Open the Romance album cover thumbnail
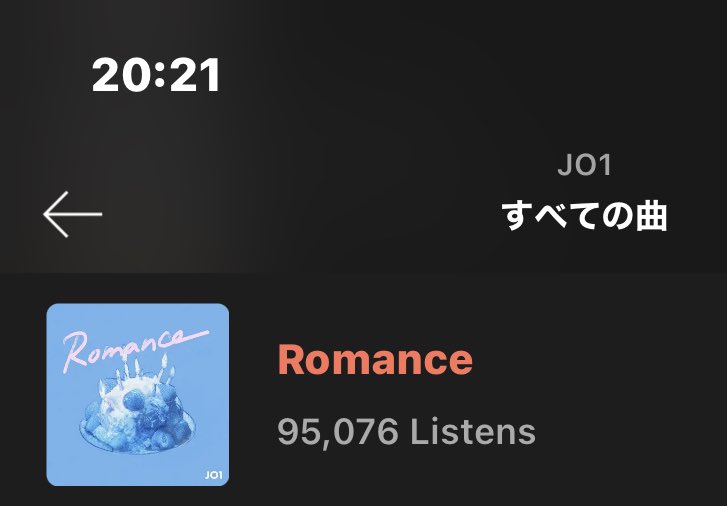 (138, 395)
